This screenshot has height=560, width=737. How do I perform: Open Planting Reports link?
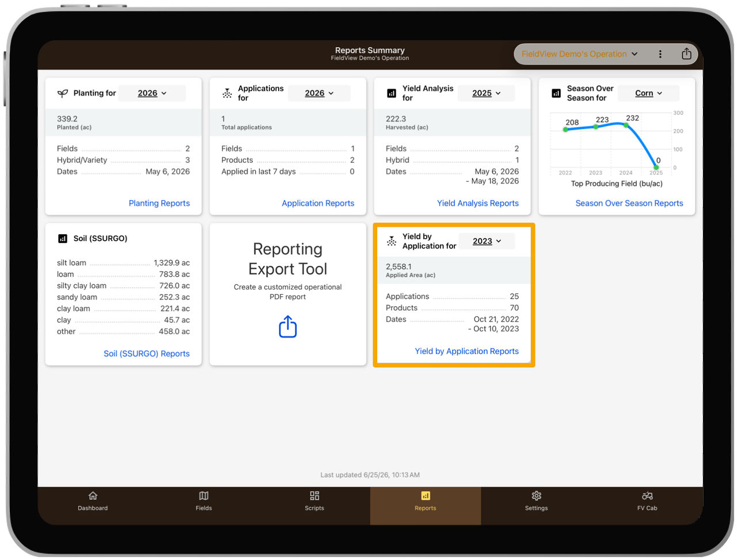pyautogui.click(x=159, y=203)
